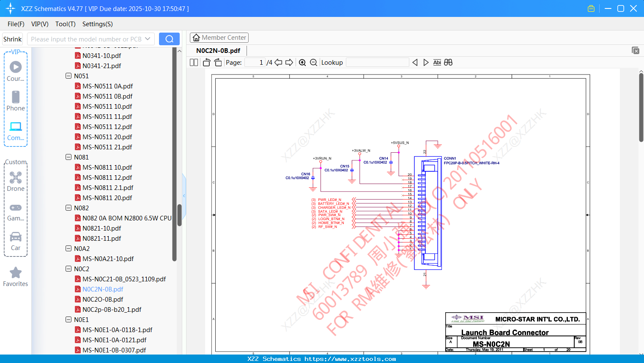Image resolution: width=644 pixels, height=363 pixels.
Task: Toggle the two-page view icon
Action: click(194, 63)
